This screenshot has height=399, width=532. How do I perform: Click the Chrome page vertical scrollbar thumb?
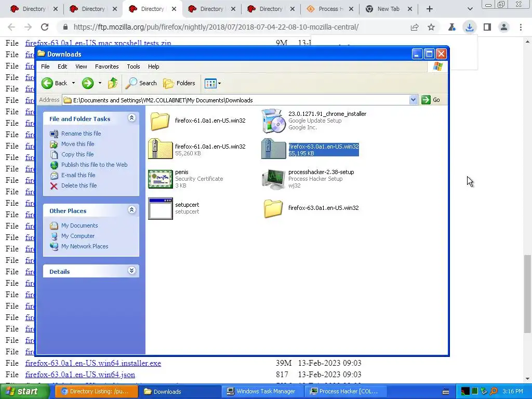pyautogui.click(x=527, y=294)
